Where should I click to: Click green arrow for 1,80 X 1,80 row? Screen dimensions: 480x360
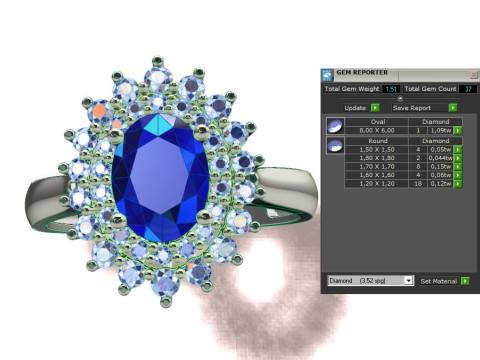coord(458,158)
